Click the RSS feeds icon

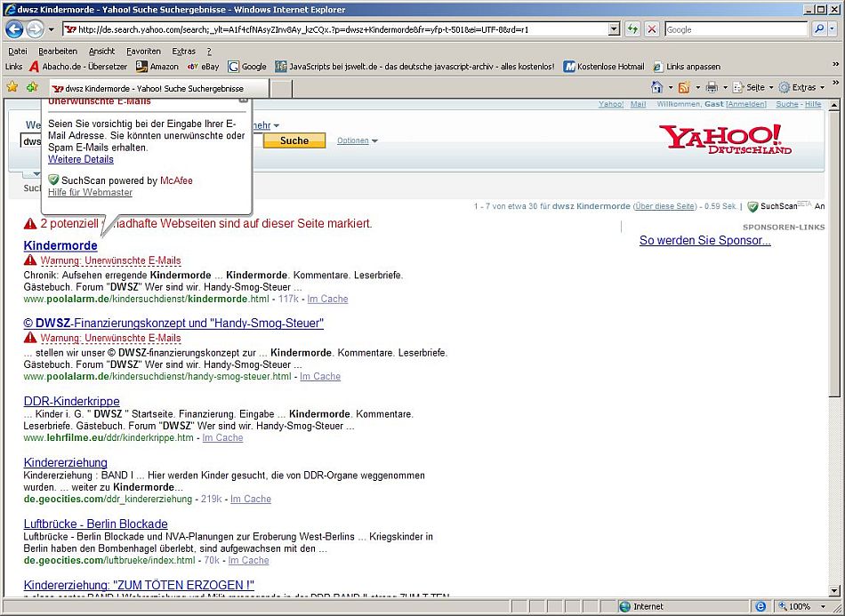pos(684,87)
